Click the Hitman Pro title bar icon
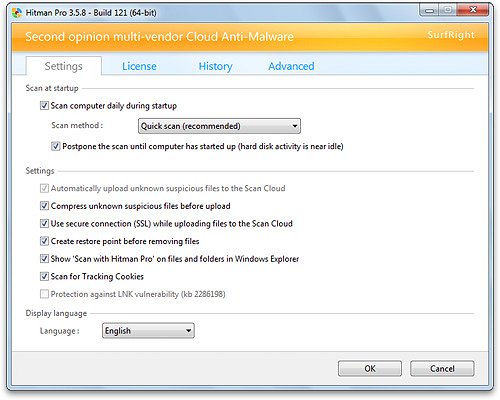Image resolution: width=500 pixels, height=400 pixels. [x=17, y=13]
